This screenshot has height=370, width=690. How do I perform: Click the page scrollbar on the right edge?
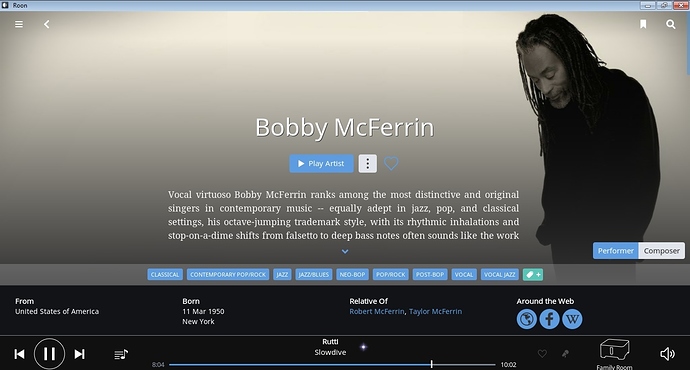point(688,43)
